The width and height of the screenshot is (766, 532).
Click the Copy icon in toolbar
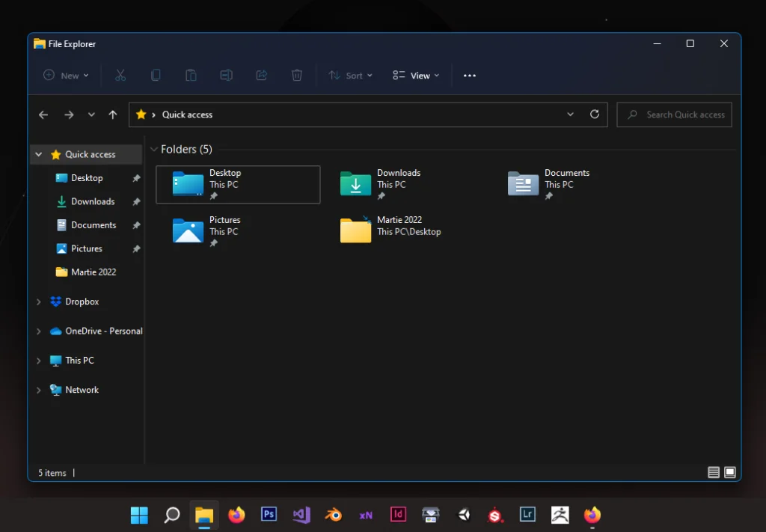(x=156, y=75)
